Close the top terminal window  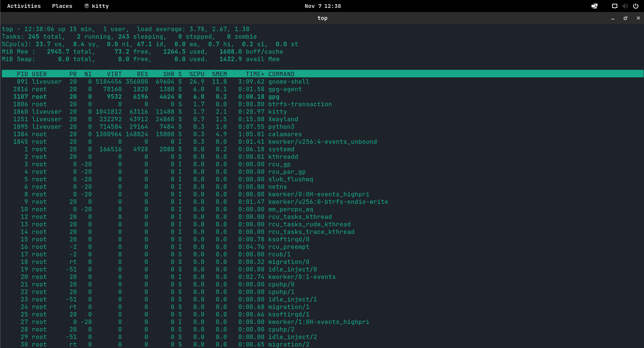[638, 18]
